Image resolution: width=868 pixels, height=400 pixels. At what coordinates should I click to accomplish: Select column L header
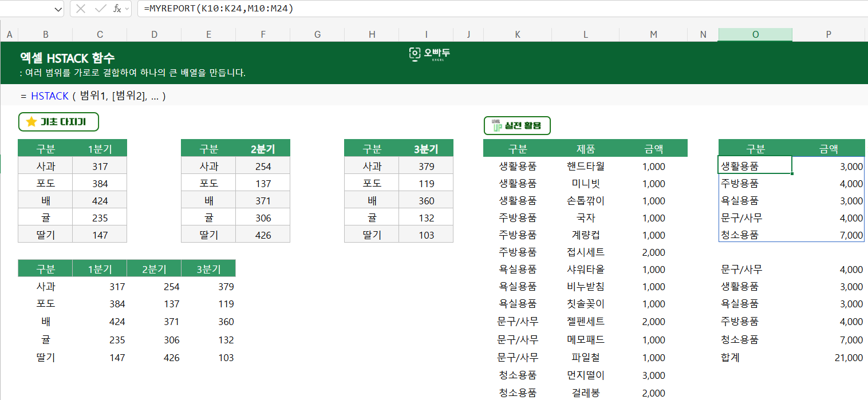click(586, 35)
